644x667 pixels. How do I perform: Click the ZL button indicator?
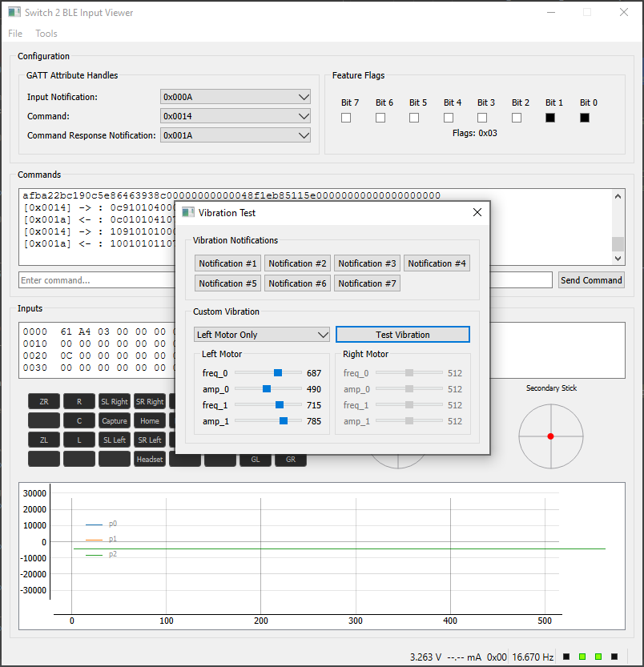(44, 440)
